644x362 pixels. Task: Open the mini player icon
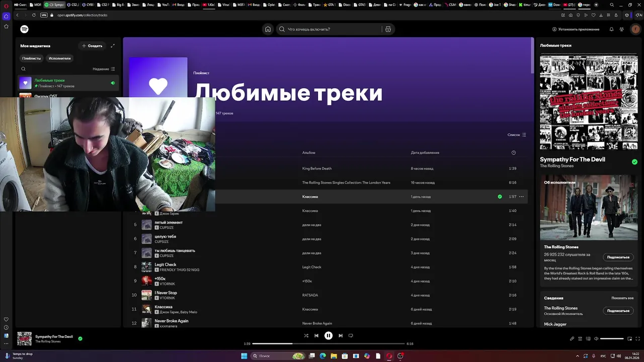pos(629,338)
